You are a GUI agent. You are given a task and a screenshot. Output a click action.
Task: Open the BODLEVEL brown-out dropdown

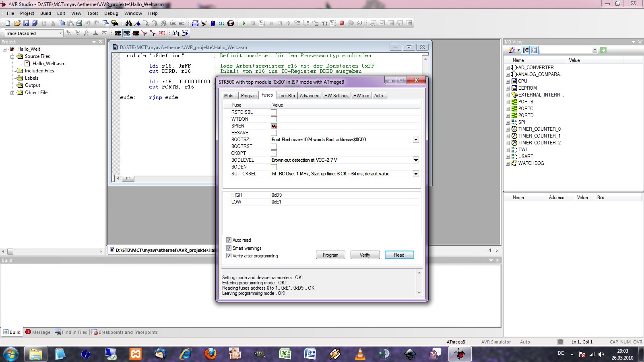tap(416, 160)
